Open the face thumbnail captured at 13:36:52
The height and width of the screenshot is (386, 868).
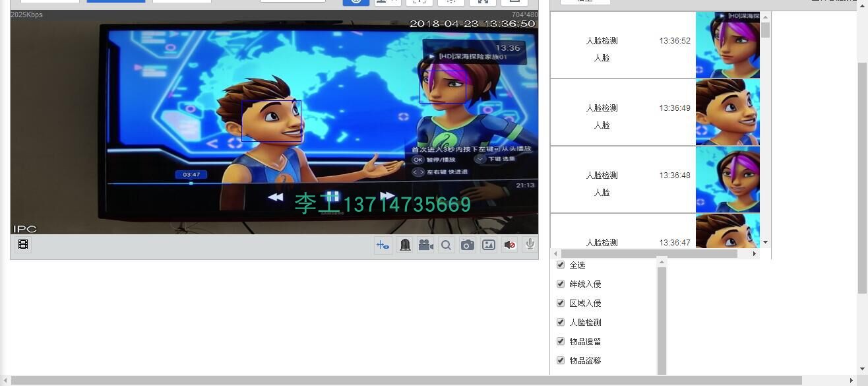click(728, 45)
